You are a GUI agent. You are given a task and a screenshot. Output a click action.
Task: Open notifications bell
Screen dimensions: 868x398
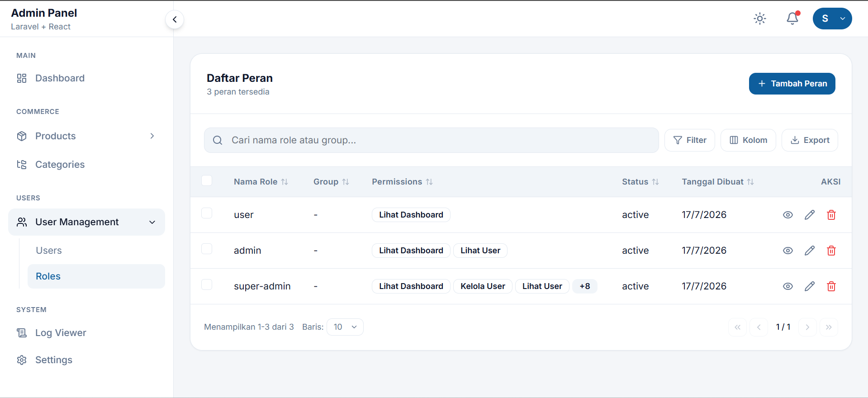pos(792,19)
